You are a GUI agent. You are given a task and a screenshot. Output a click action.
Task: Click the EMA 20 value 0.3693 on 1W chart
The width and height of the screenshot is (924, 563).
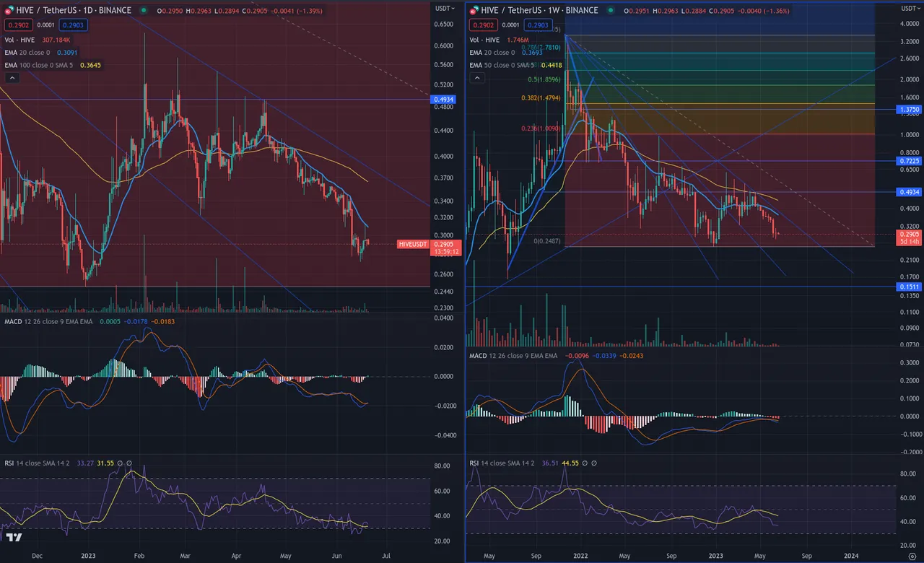click(532, 53)
